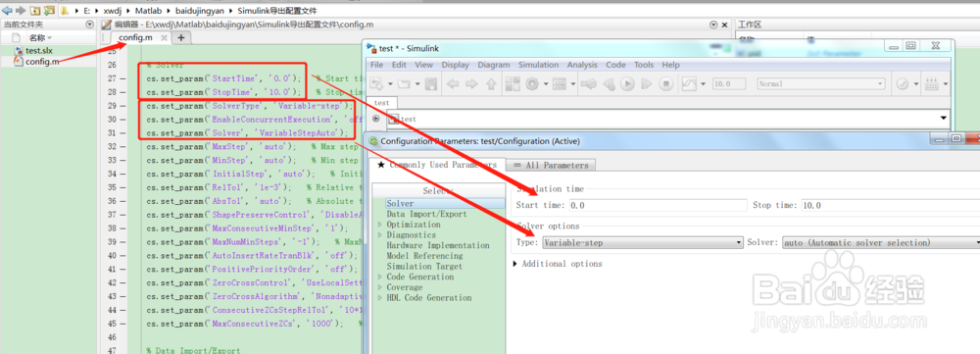Click Build Model icon in Simulink toolbar

932,83
